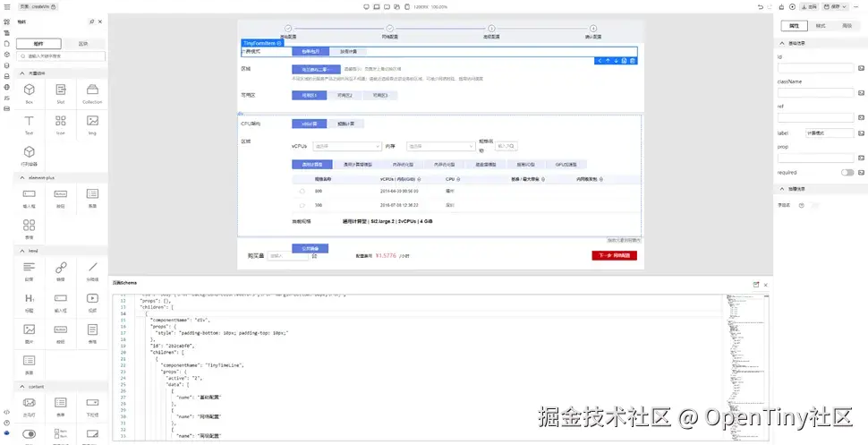868x445 pixels.
Task: Pick the link component under html
Action: pos(61,271)
